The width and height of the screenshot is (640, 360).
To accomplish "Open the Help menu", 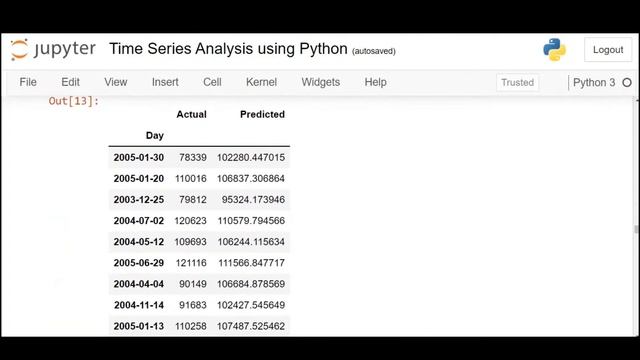I will [376, 82].
